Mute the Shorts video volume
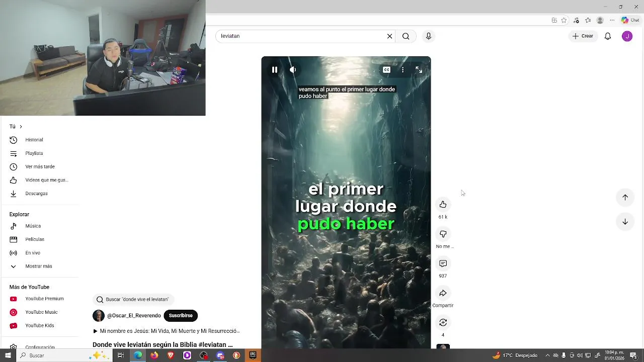This screenshot has width=644, height=362. coord(293,70)
